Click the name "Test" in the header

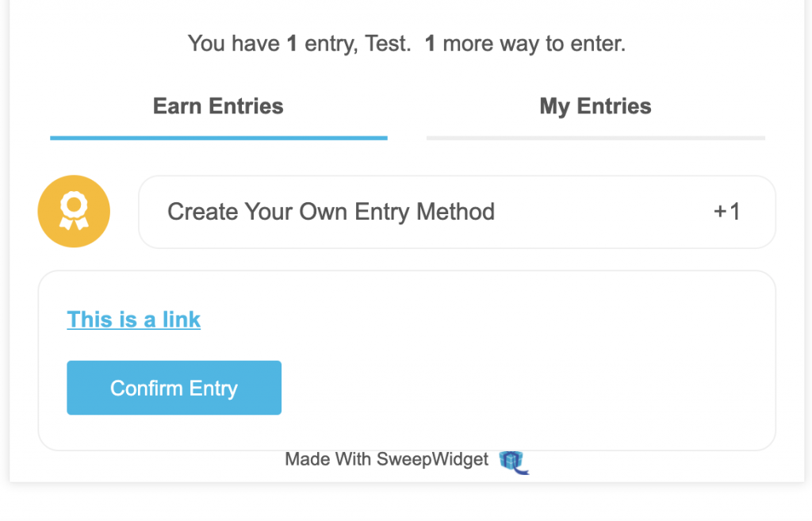387,44
